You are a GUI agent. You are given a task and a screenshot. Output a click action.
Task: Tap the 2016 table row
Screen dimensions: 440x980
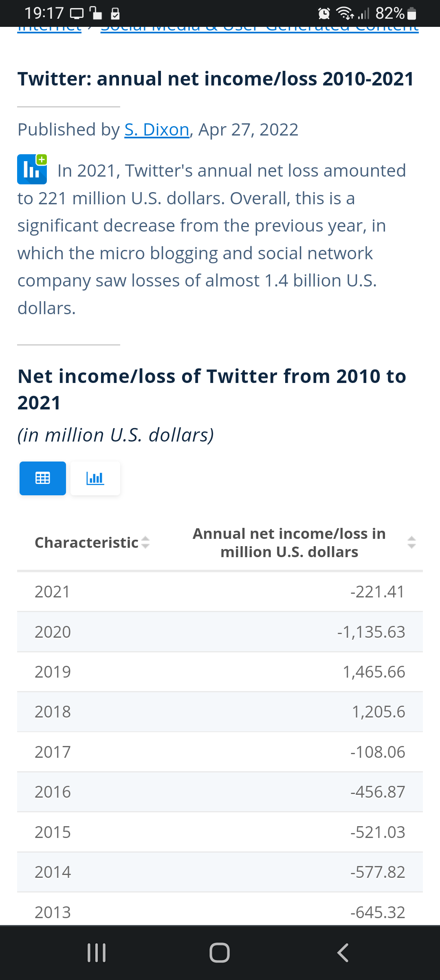click(x=220, y=792)
